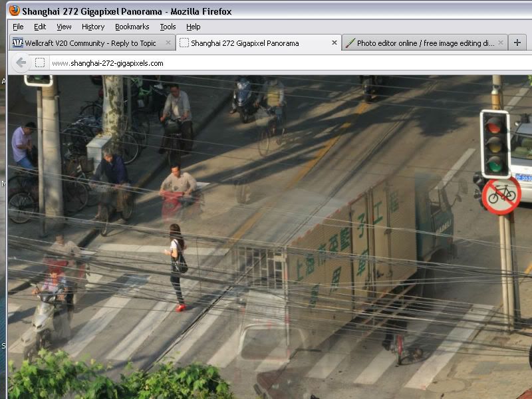Close the Wellcraft V20 Community tab
The width and height of the screenshot is (532, 399).
(168, 43)
